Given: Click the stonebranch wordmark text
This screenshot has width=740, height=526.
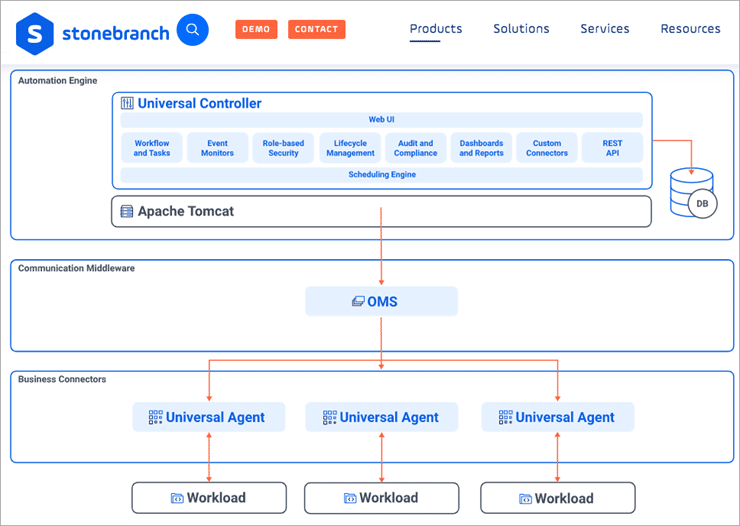Looking at the screenshot, I should pos(116,33).
